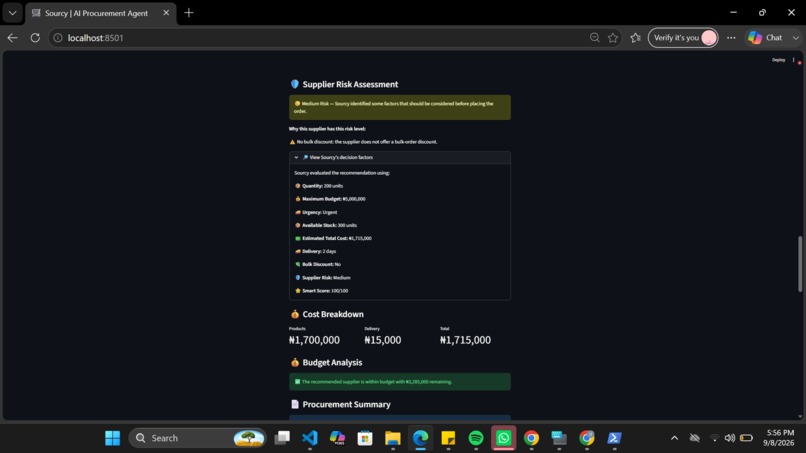This screenshot has height=453, width=806.
Task: Expand the Chat dropdown arrow
Action: point(796,38)
